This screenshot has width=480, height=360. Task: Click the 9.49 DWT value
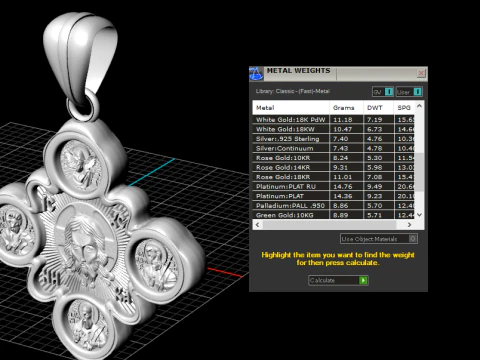(375, 187)
